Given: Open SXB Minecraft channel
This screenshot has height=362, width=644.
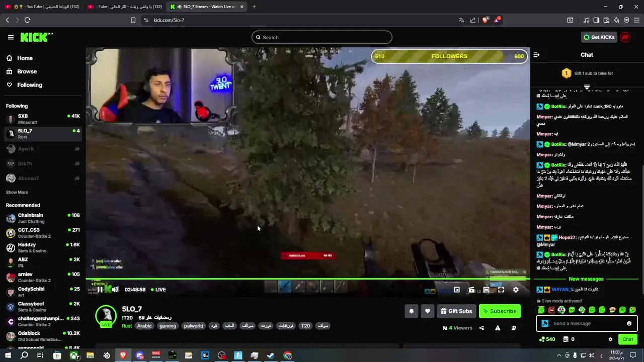Looking at the screenshot, I should tap(43, 119).
